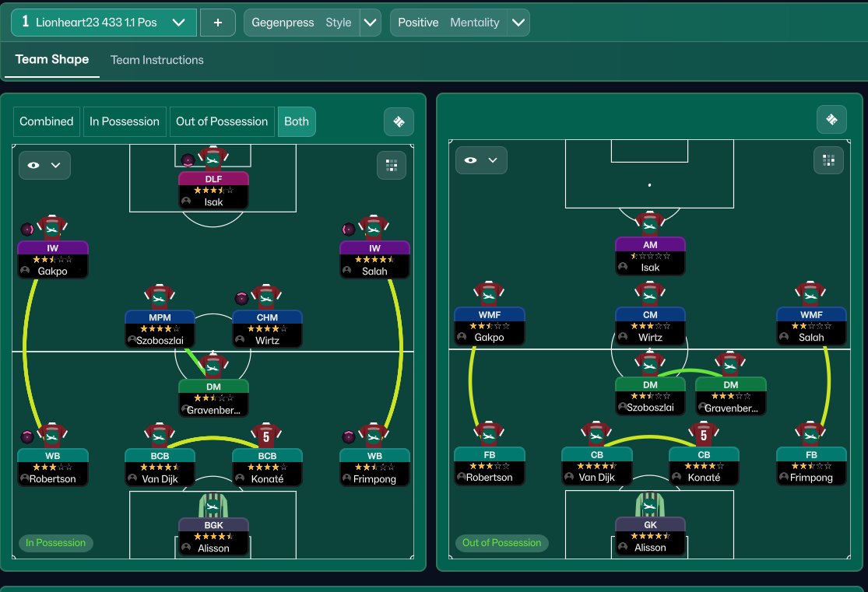Click instruction badge beside Frimpong's WB shirt

click(349, 436)
